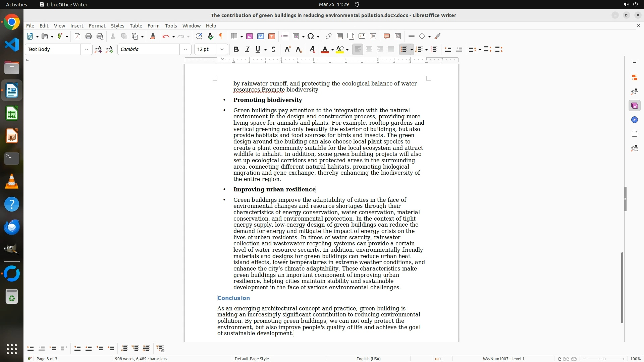The width and height of the screenshot is (644, 362).
Task: Toggle Italic formatting
Action: tap(247, 49)
